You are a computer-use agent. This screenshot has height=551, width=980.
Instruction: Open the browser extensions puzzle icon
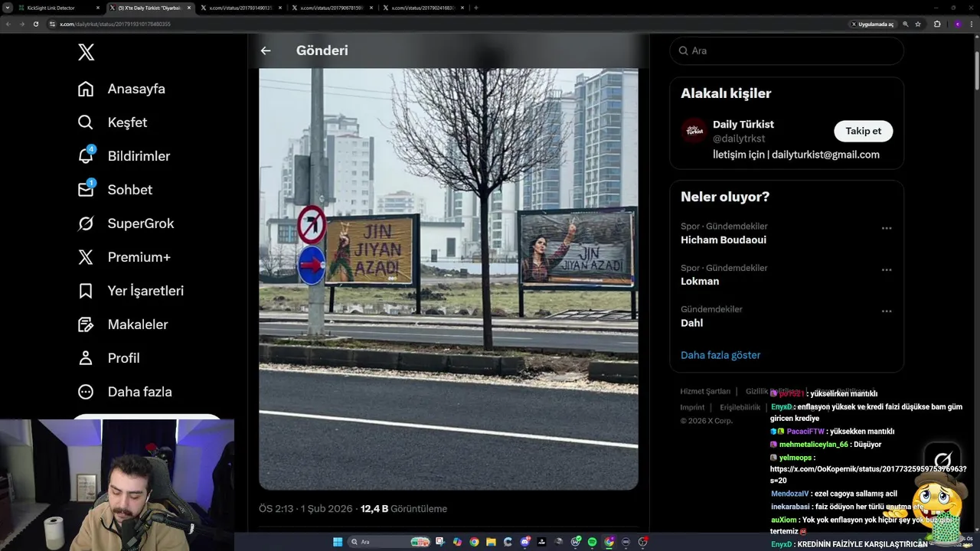point(937,24)
